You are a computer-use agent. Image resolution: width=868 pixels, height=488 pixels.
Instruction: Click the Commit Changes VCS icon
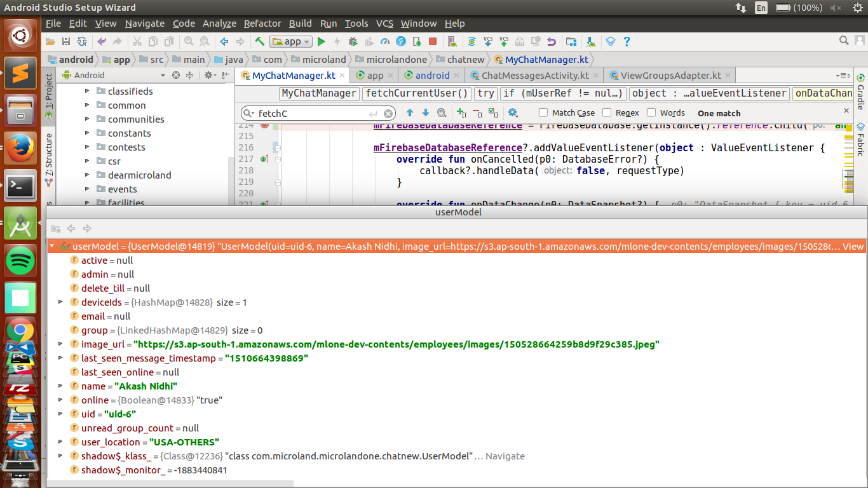pos(504,41)
